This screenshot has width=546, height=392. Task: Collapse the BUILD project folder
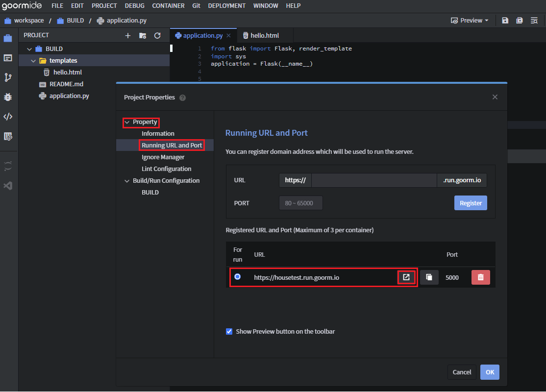(29, 49)
